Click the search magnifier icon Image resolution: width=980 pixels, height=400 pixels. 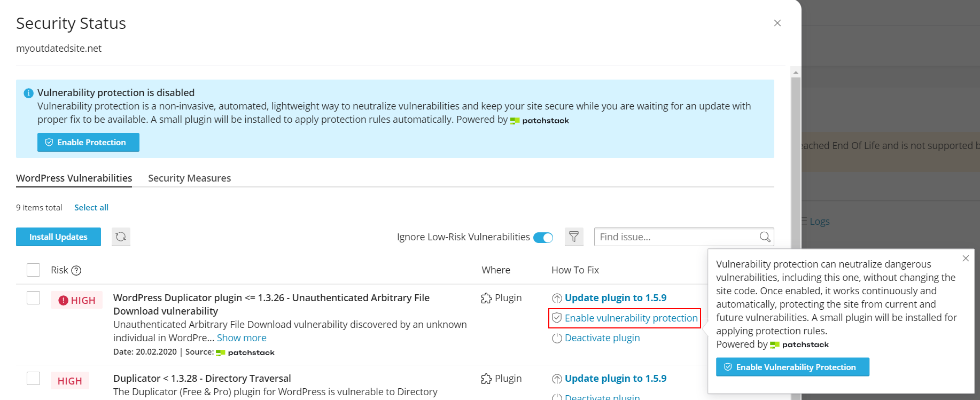(x=765, y=237)
